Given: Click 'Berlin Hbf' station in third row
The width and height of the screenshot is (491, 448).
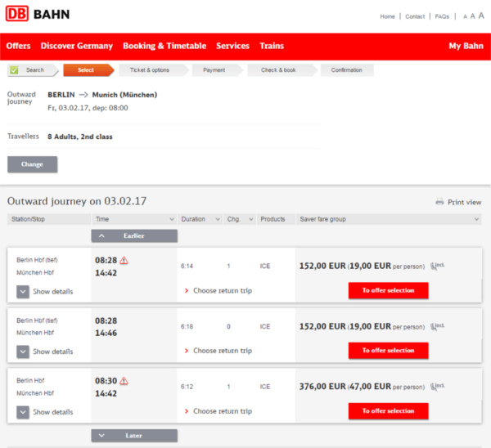Looking at the screenshot, I should tap(30, 380).
